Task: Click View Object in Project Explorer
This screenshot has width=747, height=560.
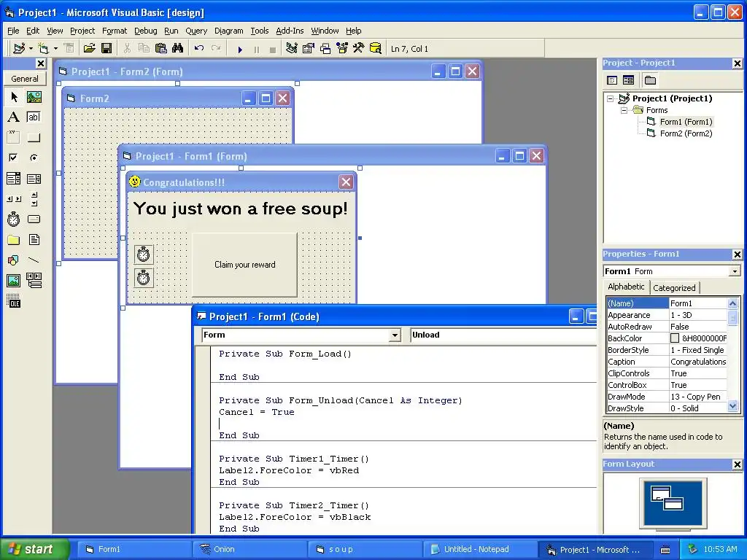Action: pos(628,80)
